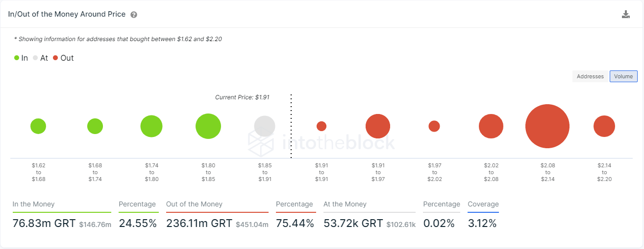Click the small red bubble at $1.91-$1.91
The width and height of the screenshot is (644, 249).
tap(322, 126)
